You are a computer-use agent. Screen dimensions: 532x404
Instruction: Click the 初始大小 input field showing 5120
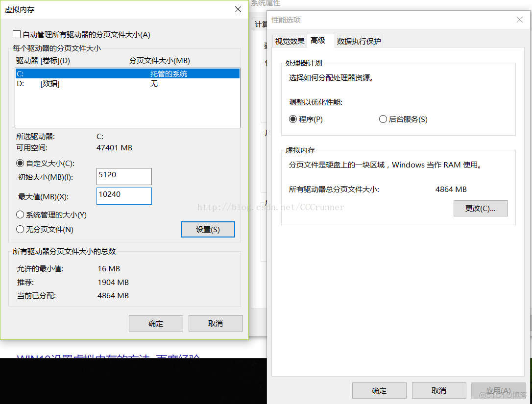(x=124, y=176)
